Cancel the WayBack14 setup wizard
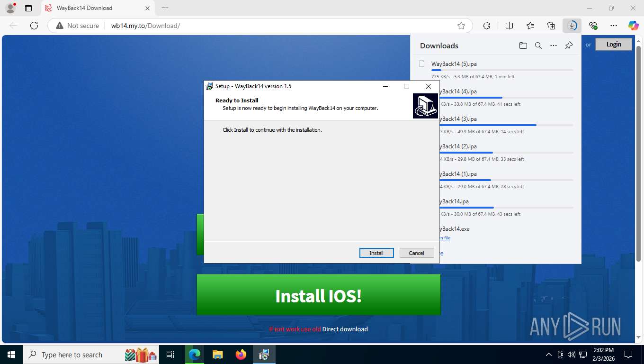Viewport: 644px width, 364px height. 417,253
